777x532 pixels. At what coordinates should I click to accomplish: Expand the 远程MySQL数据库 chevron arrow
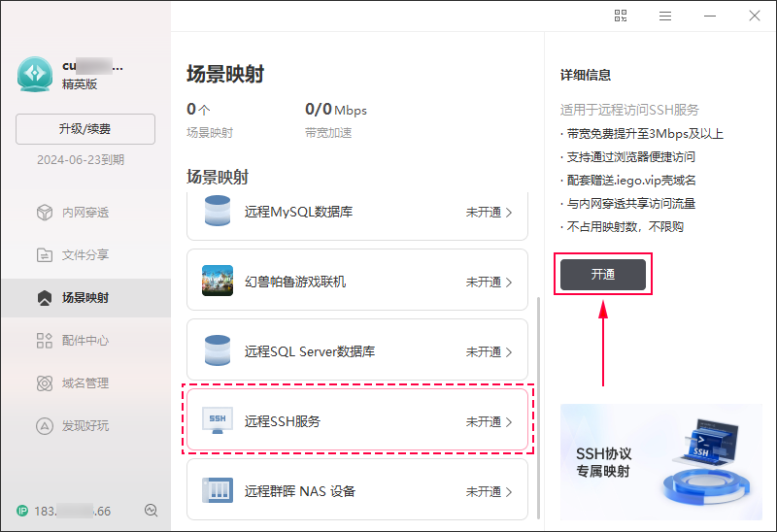pyautogui.click(x=509, y=212)
